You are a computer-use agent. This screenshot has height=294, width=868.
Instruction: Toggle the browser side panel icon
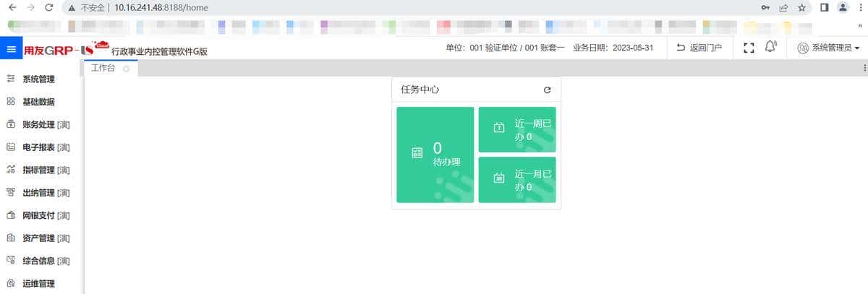[824, 7]
